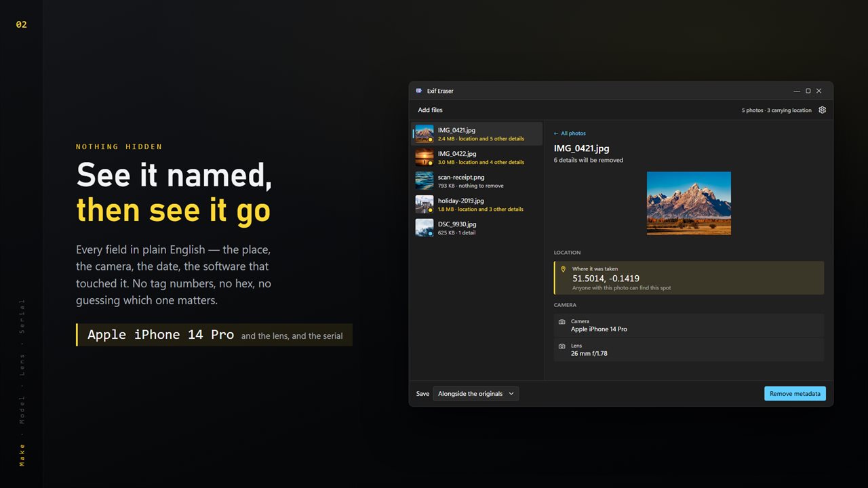Minimize the Exif Eraser window
868x488 pixels.
797,91
